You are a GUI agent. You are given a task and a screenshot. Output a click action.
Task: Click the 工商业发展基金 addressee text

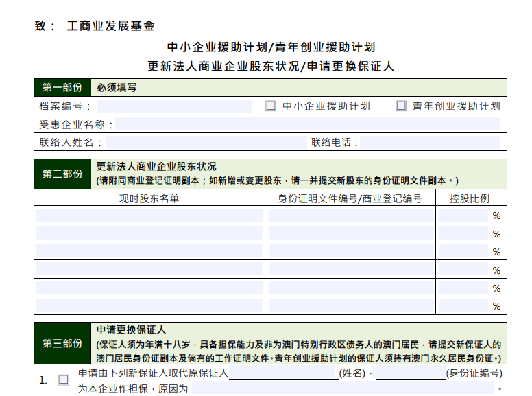(x=111, y=26)
